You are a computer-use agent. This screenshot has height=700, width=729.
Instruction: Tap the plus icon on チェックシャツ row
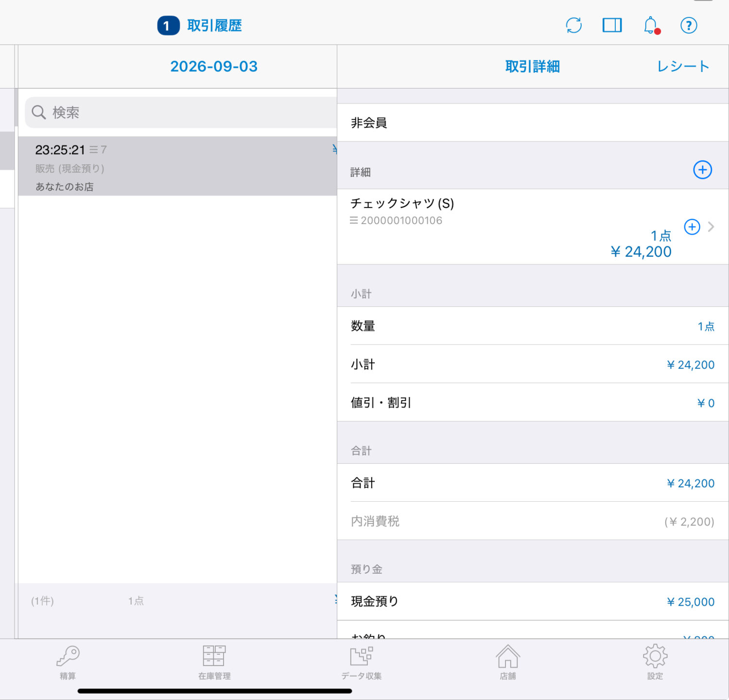click(x=692, y=227)
